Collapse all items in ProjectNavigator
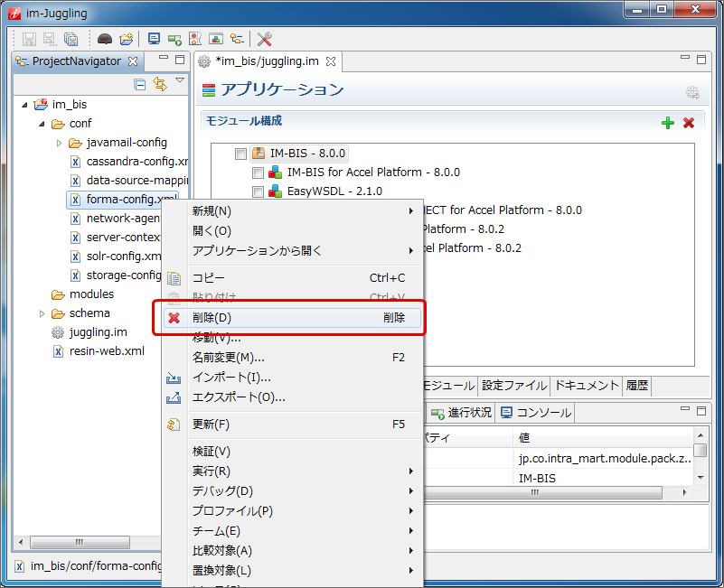This screenshot has width=724, height=588. (x=139, y=85)
